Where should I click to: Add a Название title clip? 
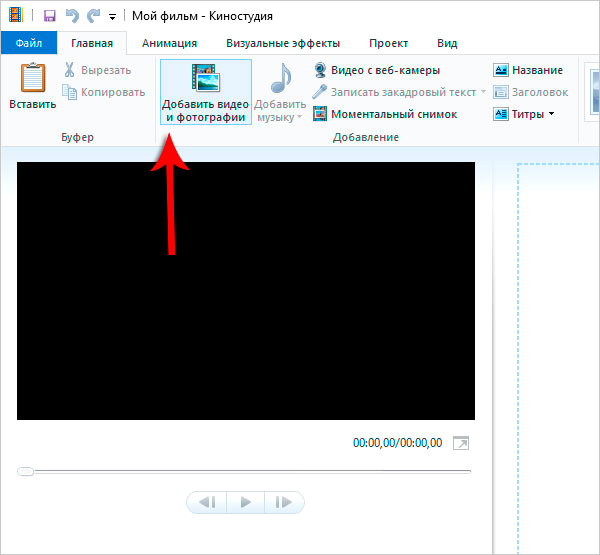[528, 70]
